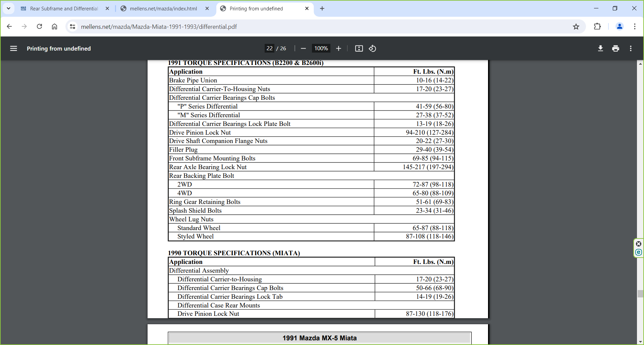Print the PDF document
This screenshot has height=345, width=644.
click(x=615, y=49)
